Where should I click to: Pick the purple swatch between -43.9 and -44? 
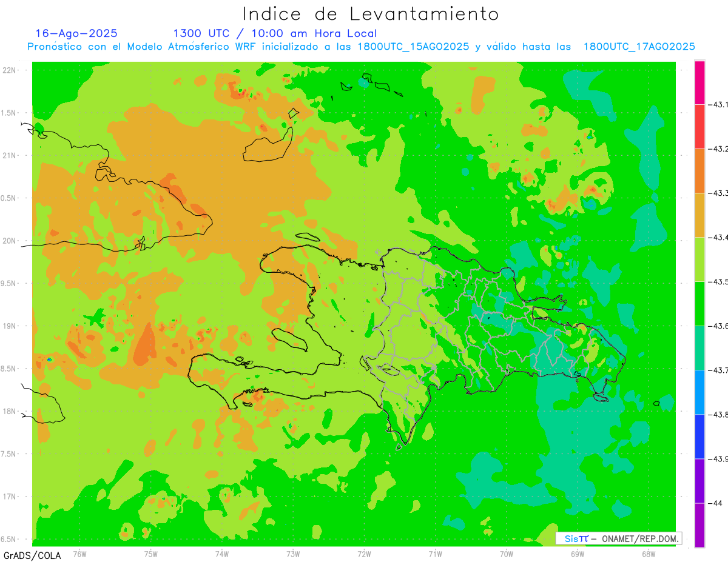[699, 481]
